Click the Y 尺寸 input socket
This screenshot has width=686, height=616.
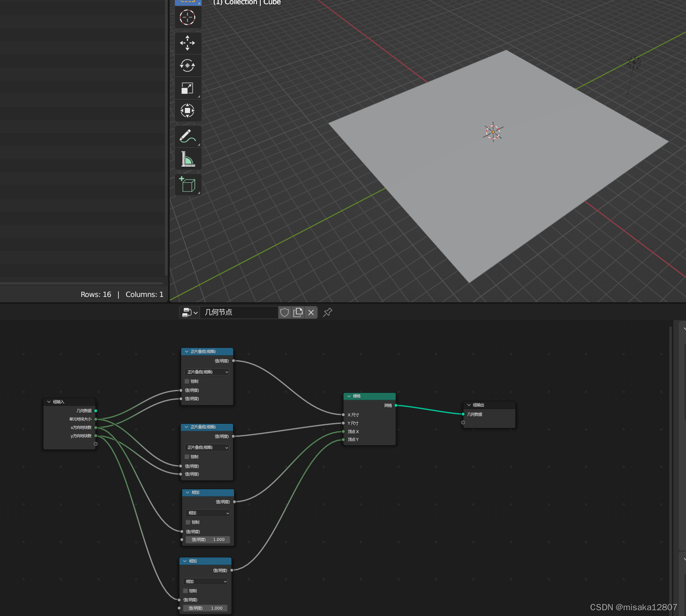pyautogui.click(x=344, y=423)
